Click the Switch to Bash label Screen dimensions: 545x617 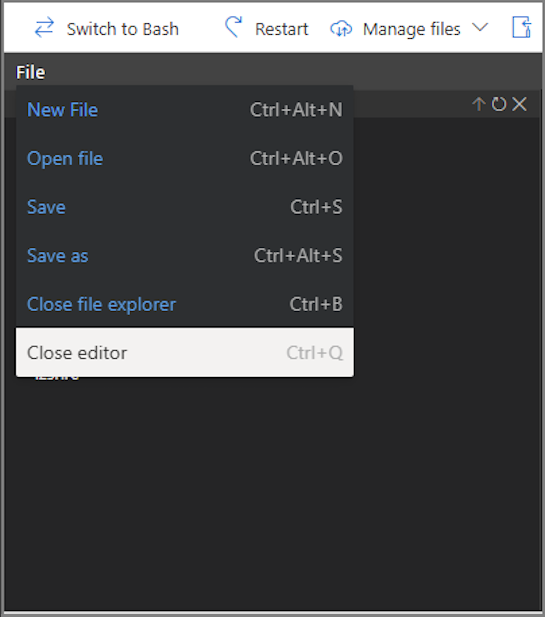click(123, 29)
